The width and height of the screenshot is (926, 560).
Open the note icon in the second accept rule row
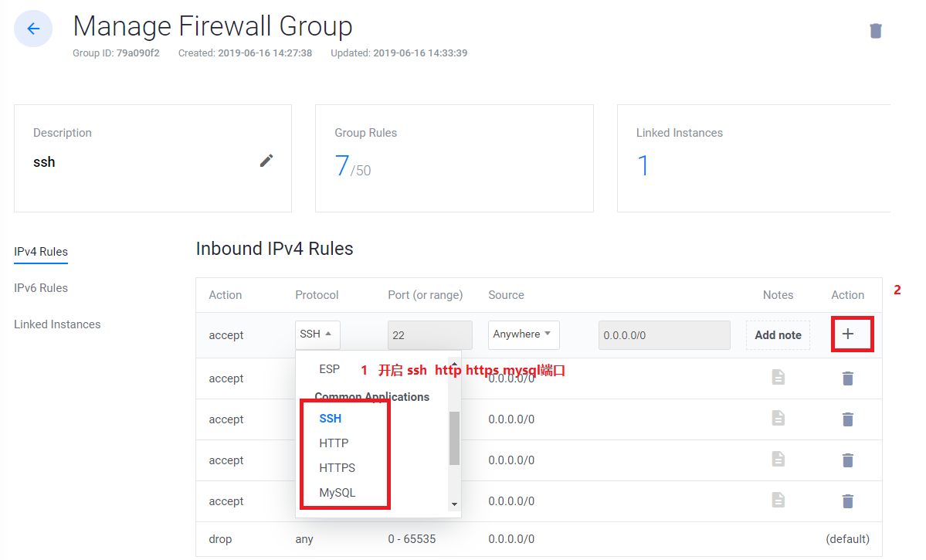coord(778,418)
